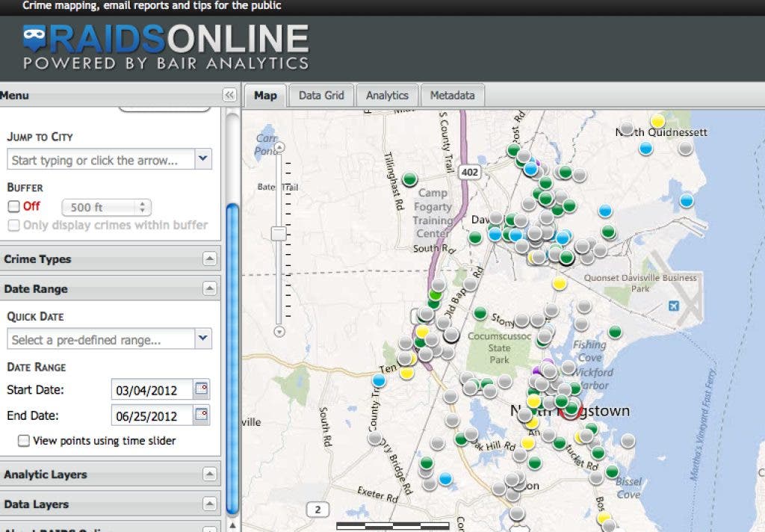
Task: Enable View points using time slider
Action: [23, 441]
